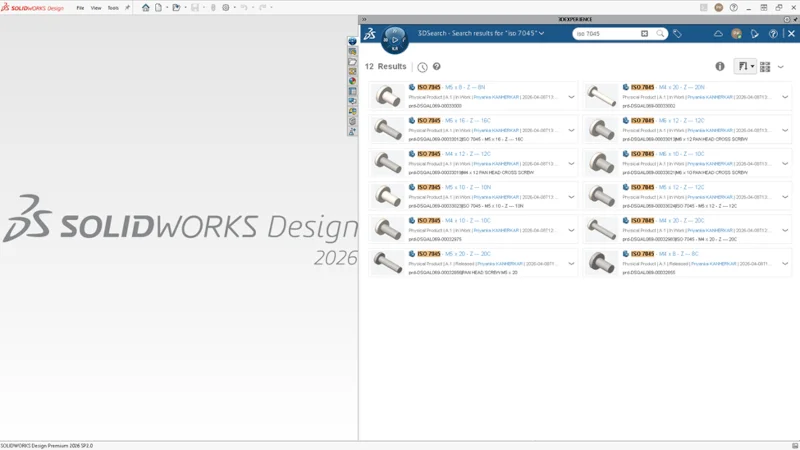Open the user profile avatar
Image resolution: width=800 pixels, height=450 pixels.
coord(736,34)
